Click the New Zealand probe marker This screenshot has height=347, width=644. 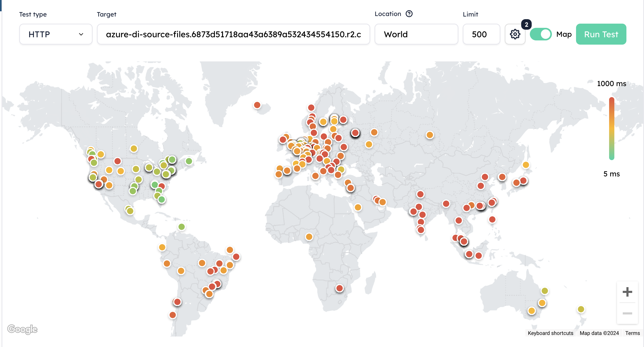(x=581, y=309)
